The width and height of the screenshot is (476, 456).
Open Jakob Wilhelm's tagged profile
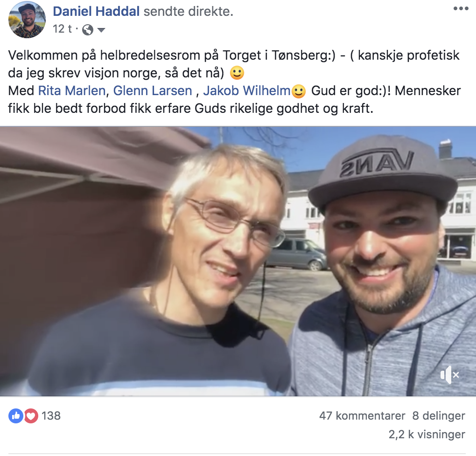point(247,91)
